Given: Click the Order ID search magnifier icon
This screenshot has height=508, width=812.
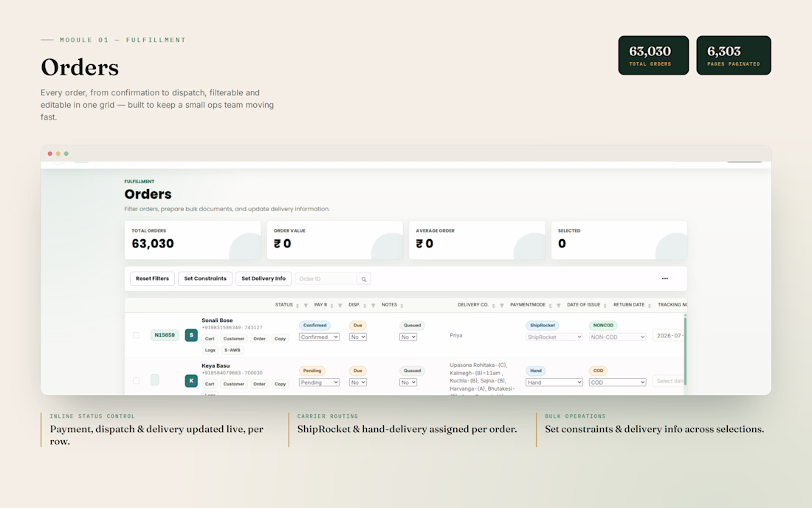Looking at the screenshot, I should pos(364,279).
